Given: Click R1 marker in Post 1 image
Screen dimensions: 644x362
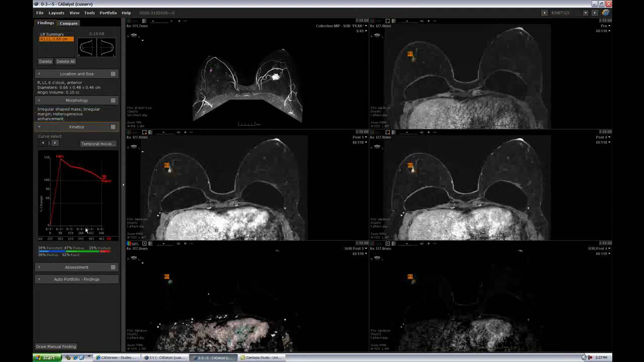Looking at the screenshot, I should point(167,165).
